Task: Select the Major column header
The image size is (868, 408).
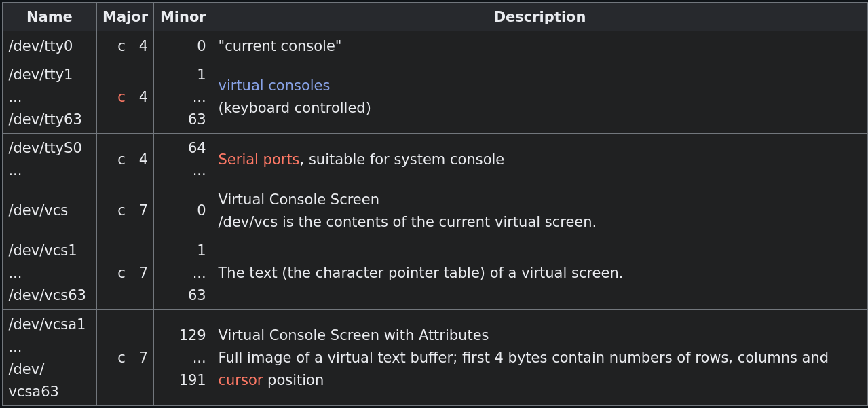Action: 125,17
